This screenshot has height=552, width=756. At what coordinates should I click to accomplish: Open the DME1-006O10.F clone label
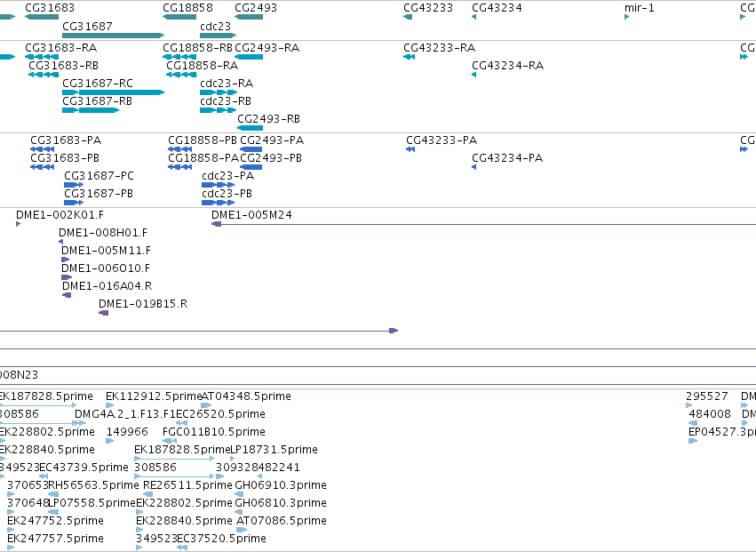click(106, 268)
